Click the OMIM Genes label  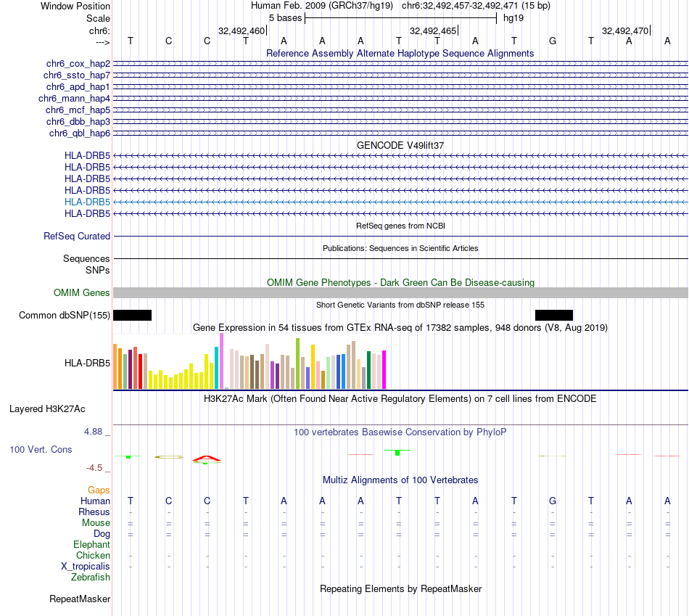point(82,293)
